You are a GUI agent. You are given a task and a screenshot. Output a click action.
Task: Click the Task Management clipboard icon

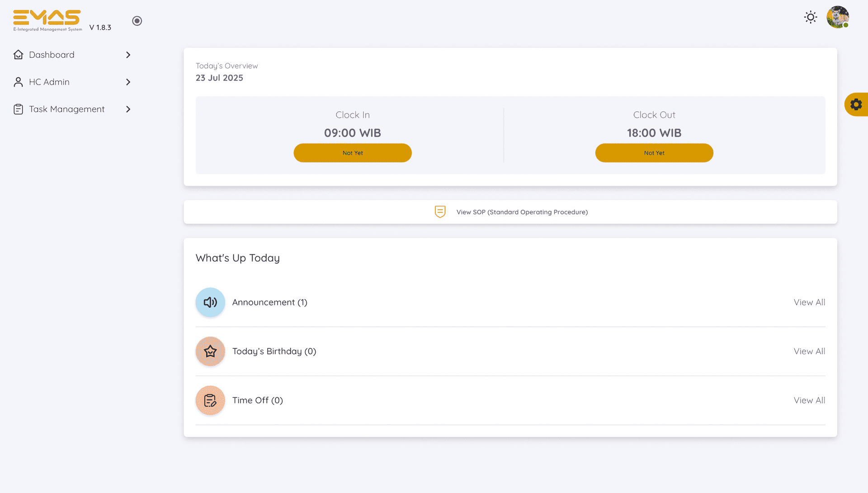[x=18, y=109]
